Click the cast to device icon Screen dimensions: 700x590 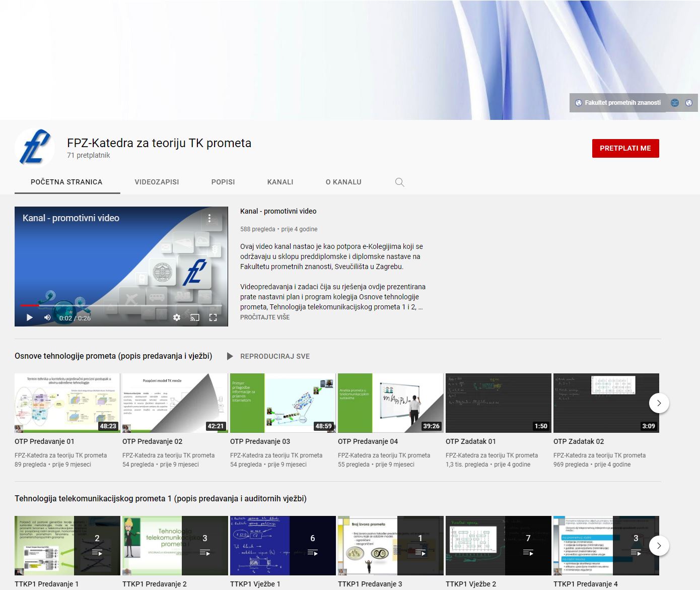point(195,317)
